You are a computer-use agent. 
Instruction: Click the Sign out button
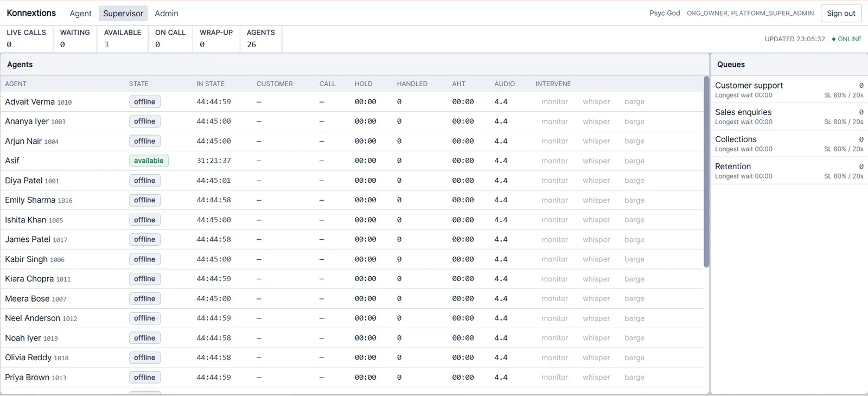841,14
